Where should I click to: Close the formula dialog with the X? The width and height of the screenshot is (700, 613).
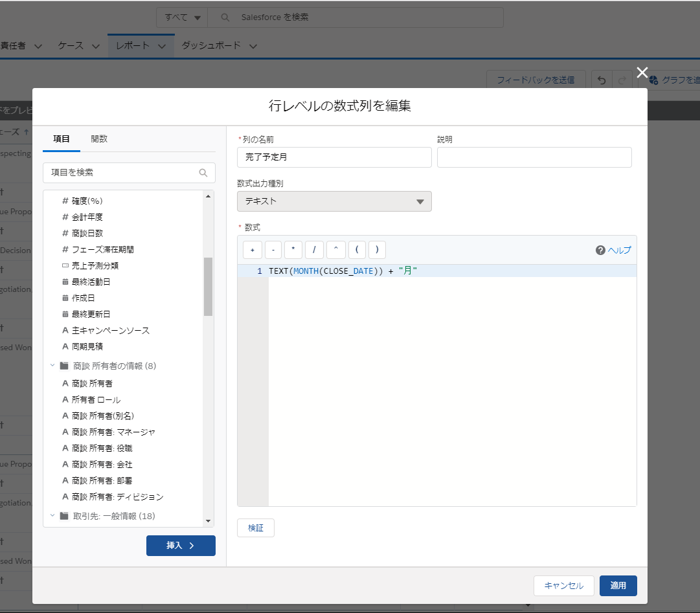642,72
